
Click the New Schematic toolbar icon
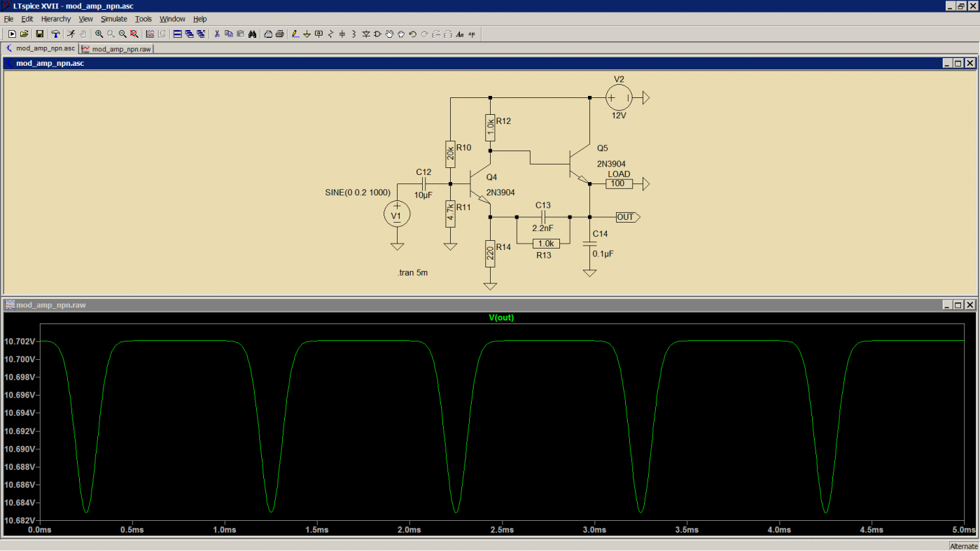click(x=12, y=34)
